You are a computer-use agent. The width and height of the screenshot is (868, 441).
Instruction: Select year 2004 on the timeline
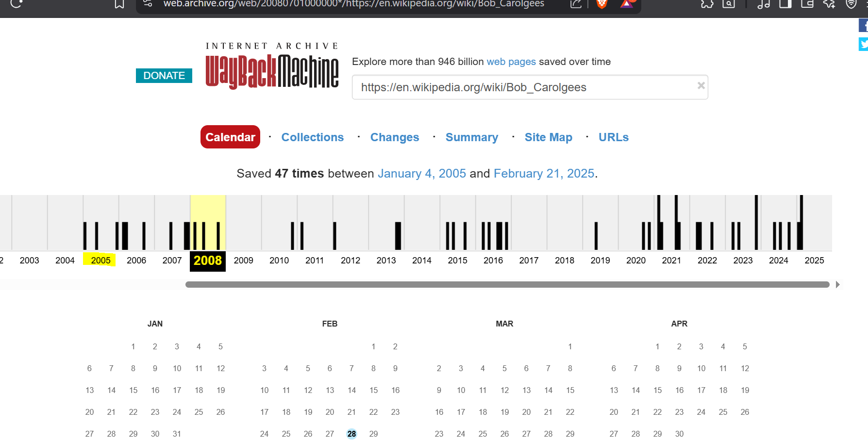pos(65,261)
